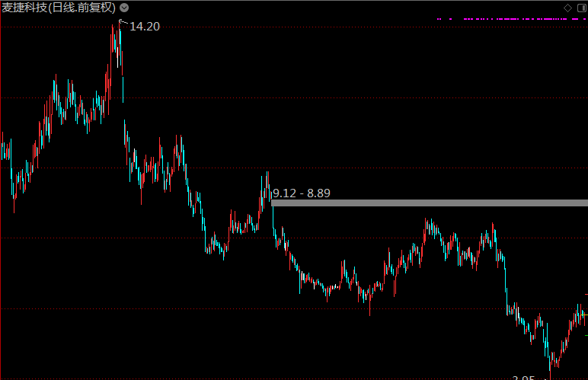This screenshot has height=380, width=588.
Task: Select the red tick marker on the right edge
Action: (x=585, y=294)
